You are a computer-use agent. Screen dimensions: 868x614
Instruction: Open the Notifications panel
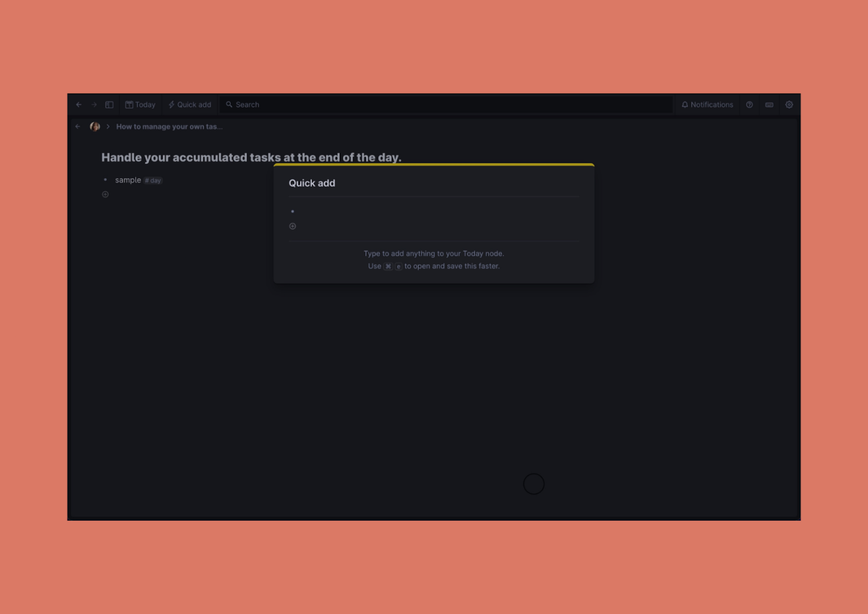[x=707, y=105]
